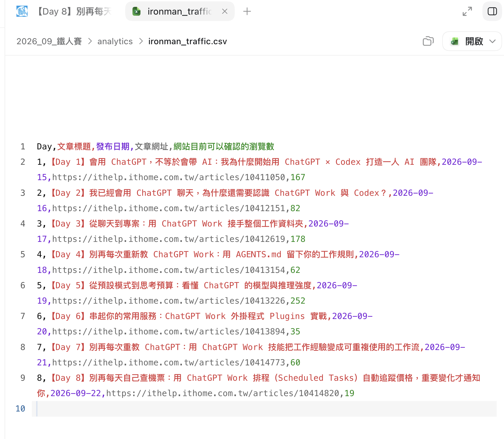Click the Day 4 AGENTS.md article title

pos(202,254)
